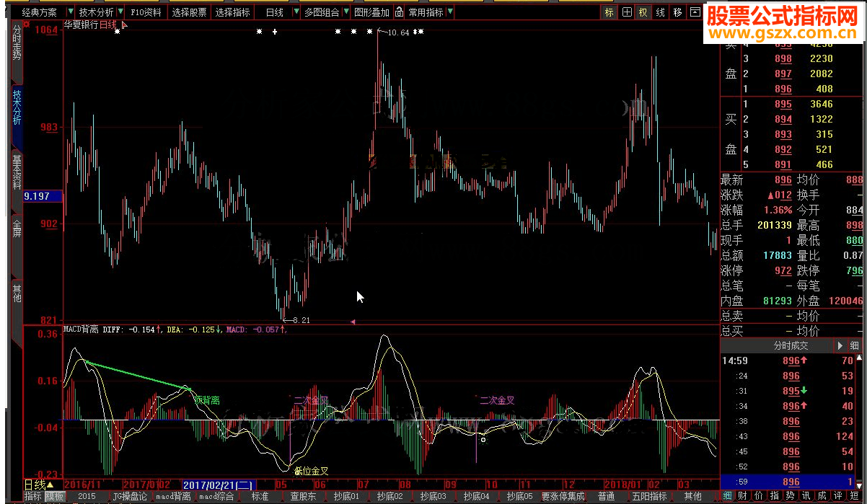
Task: Select the 抄底02 indicator tab
Action: 390,497
